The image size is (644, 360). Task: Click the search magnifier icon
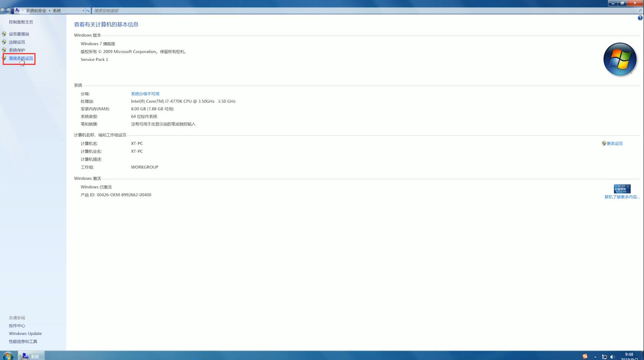coord(640,11)
